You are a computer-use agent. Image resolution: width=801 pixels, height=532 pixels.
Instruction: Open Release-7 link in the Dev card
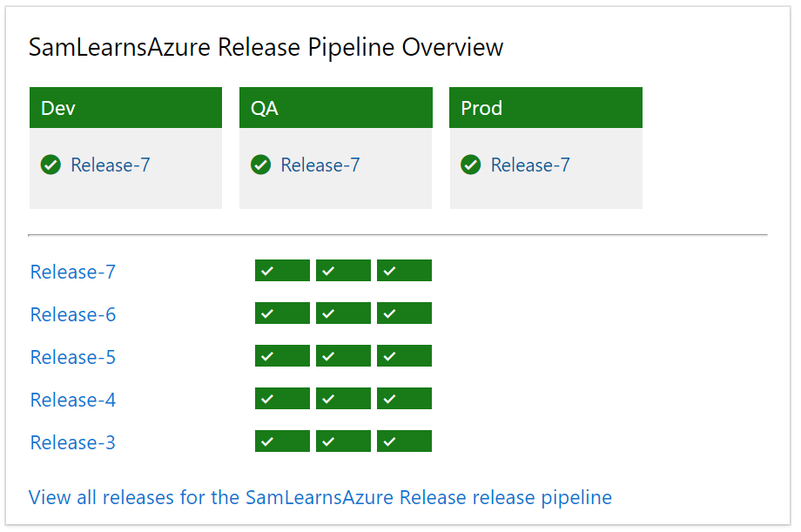coord(111,165)
